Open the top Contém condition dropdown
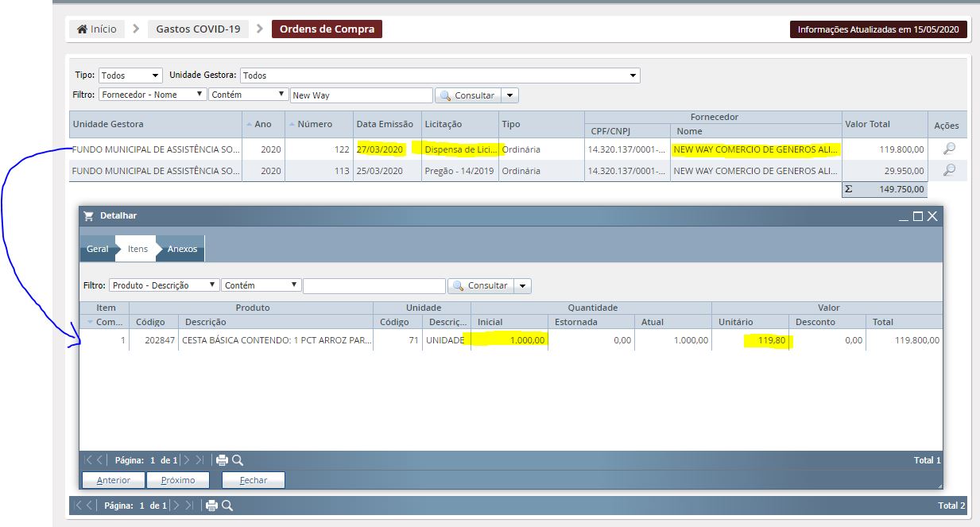Screen dimensions: 980x527 click(248, 95)
